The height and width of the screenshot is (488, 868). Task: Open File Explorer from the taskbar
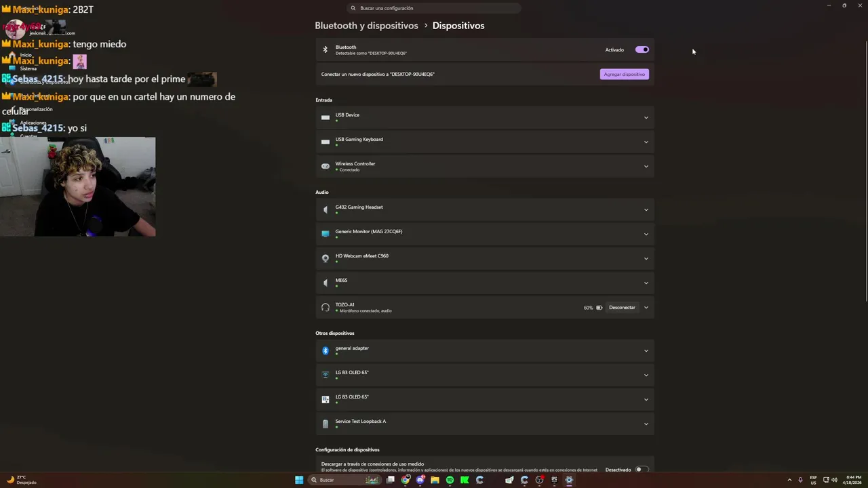click(435, 480)
